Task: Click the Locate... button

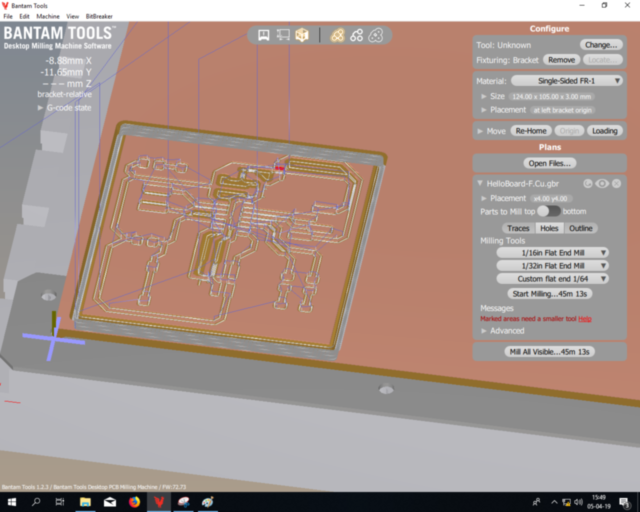Action: click(603, 60)
